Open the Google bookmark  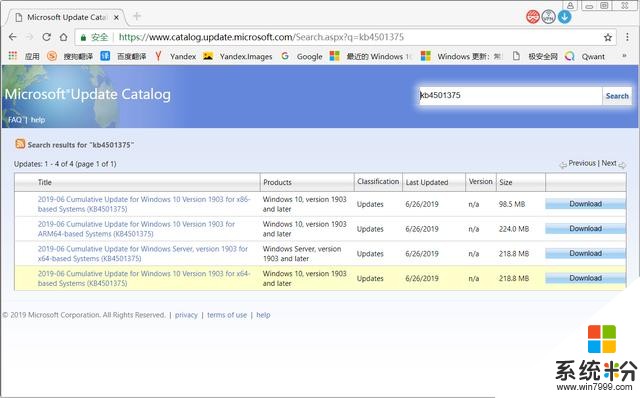(302, 56)
